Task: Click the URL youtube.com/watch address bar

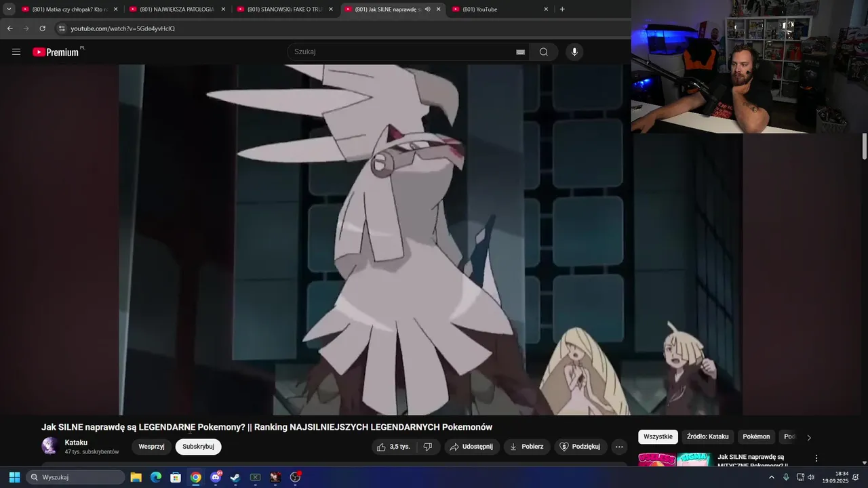Action: click(123, 28)
